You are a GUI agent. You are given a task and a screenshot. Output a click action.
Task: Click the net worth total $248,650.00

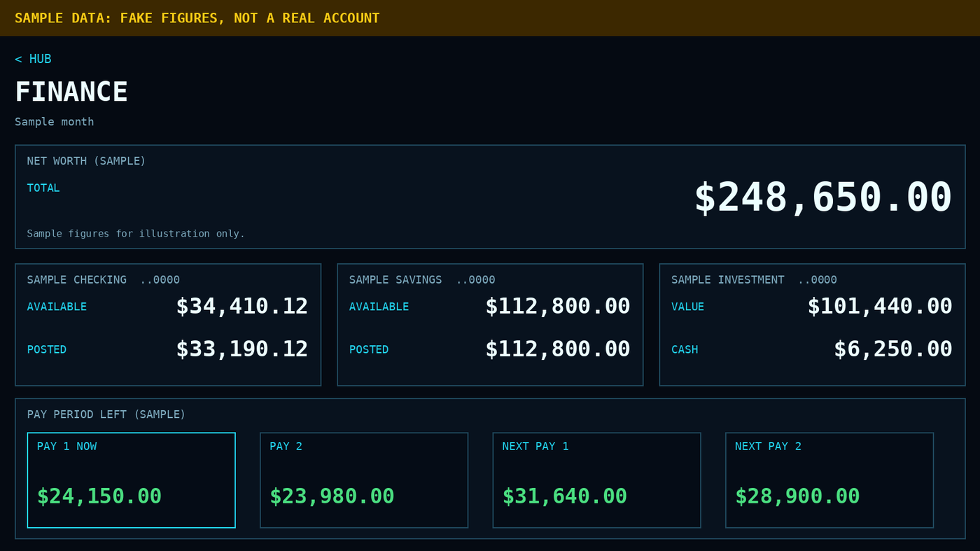pyautogui.click(x=823, y=197)
